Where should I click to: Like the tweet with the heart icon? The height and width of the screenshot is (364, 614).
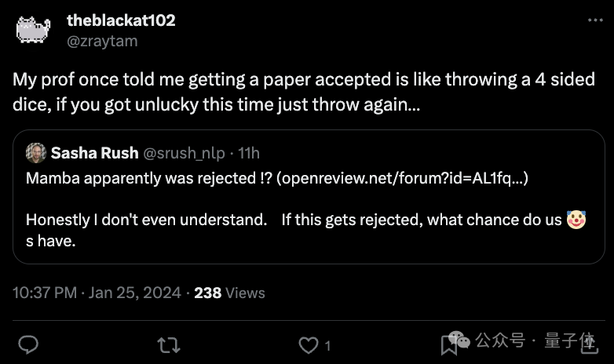(309, 344)
